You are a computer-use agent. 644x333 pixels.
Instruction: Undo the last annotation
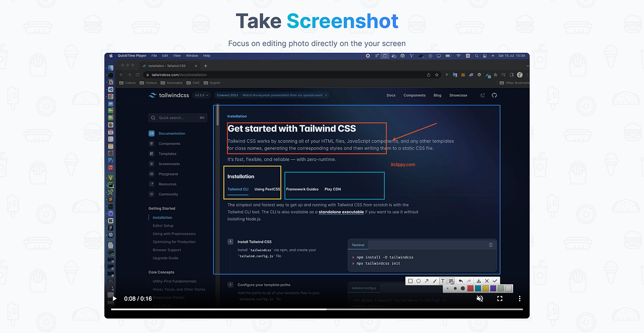[461, 281]
